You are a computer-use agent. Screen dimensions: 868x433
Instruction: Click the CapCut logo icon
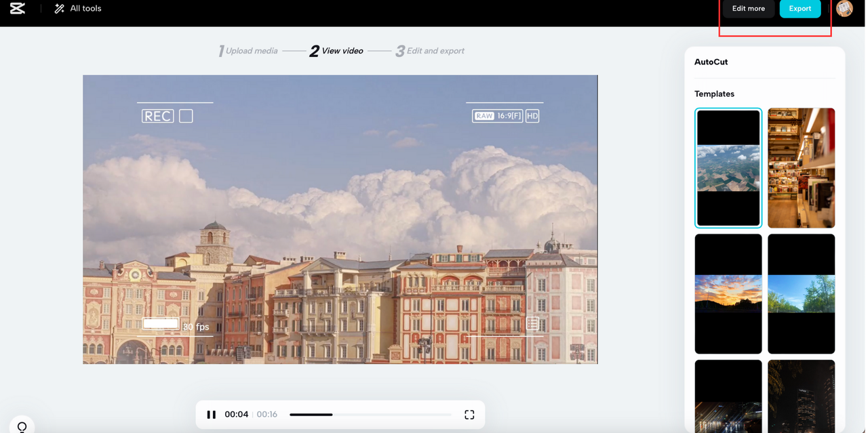coord(18,8)
